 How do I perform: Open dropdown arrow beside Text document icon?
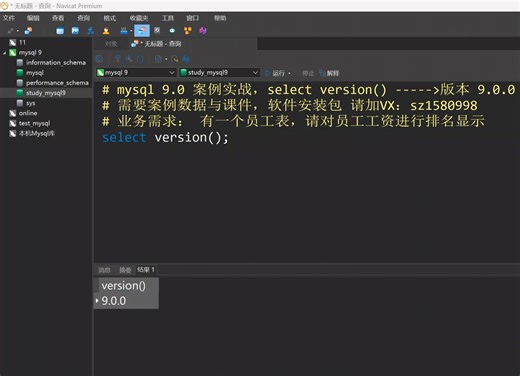pyautogui.click(x=166, y=59)
